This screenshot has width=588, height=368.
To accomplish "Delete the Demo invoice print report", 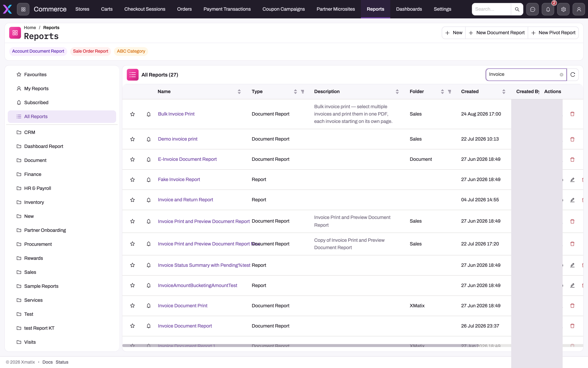I will point(572,139).
